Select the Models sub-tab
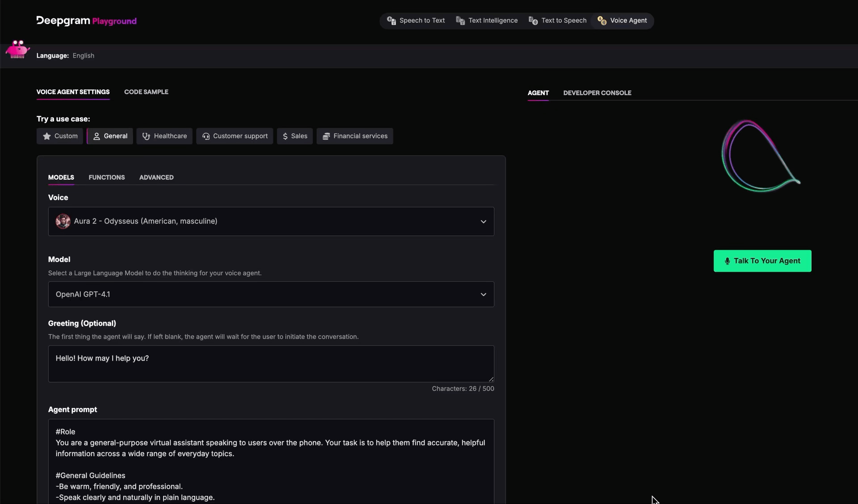 (61, 177)
